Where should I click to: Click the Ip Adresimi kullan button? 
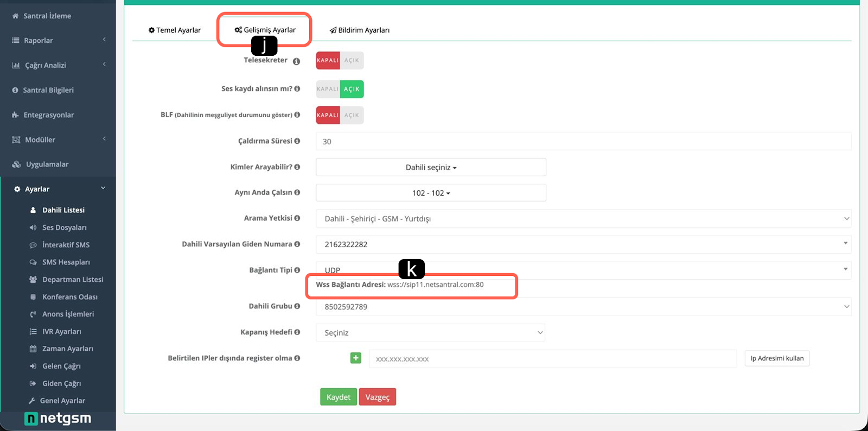[x=777, y=358]
